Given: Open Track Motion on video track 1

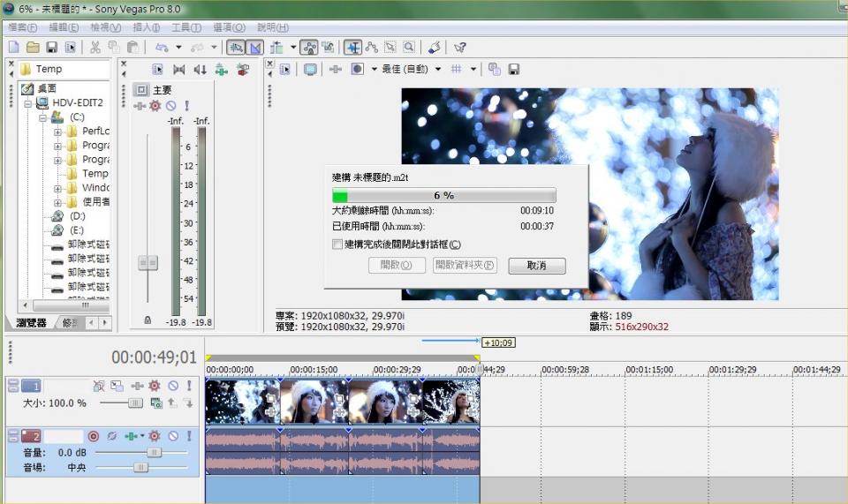Looking at the screenshot, I should 117,386.
